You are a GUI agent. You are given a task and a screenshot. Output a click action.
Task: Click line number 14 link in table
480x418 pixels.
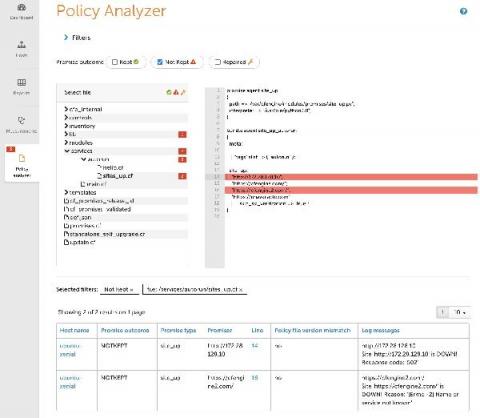255,346
